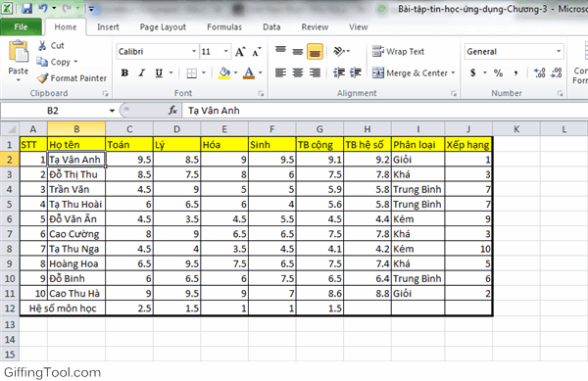588x381 pixels.
Task: Apply borders with the Borders icon
Action: [192, 73]
